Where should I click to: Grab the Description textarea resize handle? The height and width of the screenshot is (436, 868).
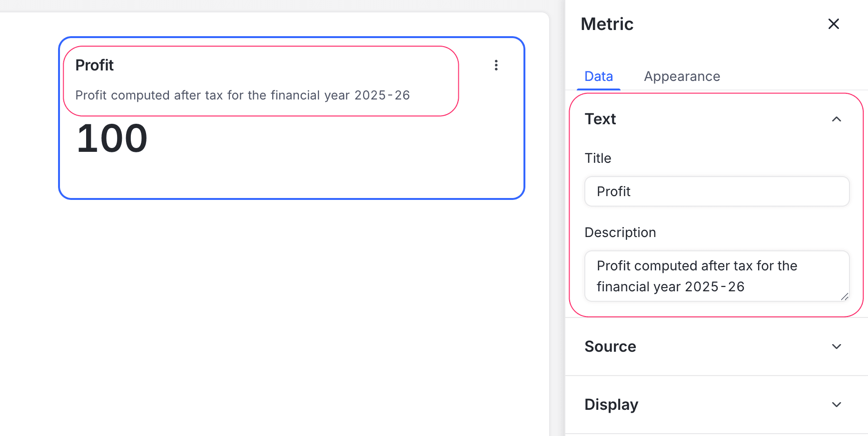tap(845, 297)
